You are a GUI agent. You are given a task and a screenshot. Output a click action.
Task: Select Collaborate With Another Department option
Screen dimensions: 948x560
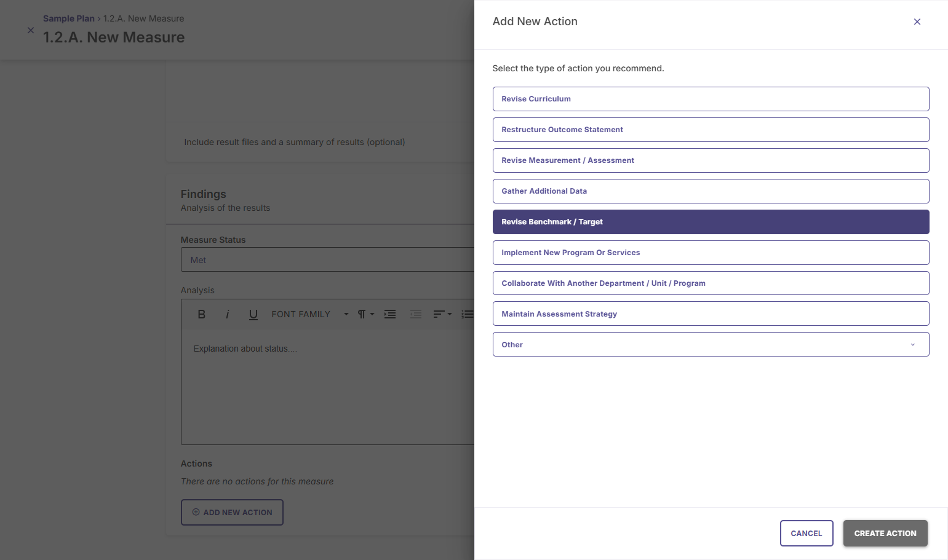click(711, 283)
